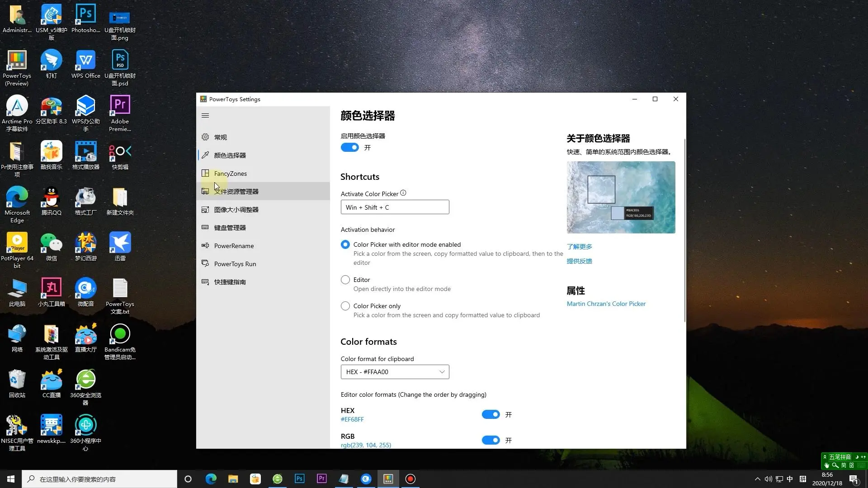868x488 pixels.
Task: Open the hamburger navigation menu in PowerToys
Action: click(205, 116)
